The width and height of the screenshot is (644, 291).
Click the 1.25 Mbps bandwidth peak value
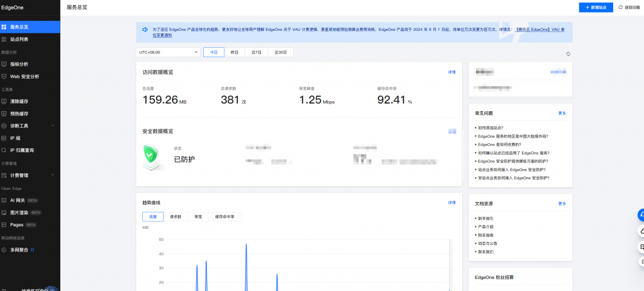pos(317,100)
